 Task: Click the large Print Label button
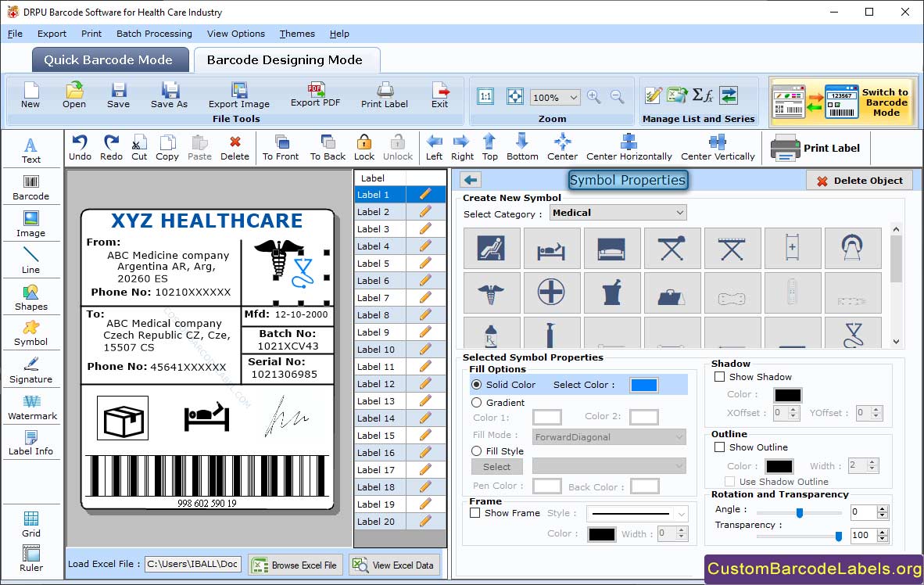815,148
